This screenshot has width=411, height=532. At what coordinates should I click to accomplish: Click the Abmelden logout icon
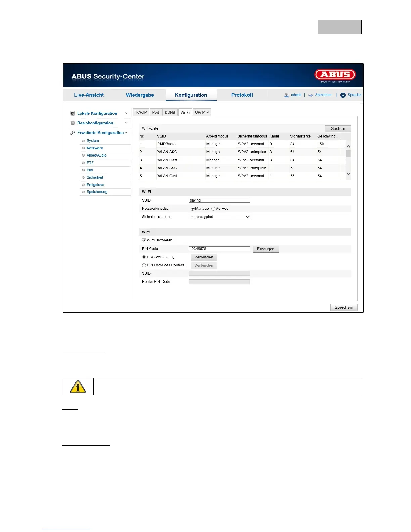311,95
